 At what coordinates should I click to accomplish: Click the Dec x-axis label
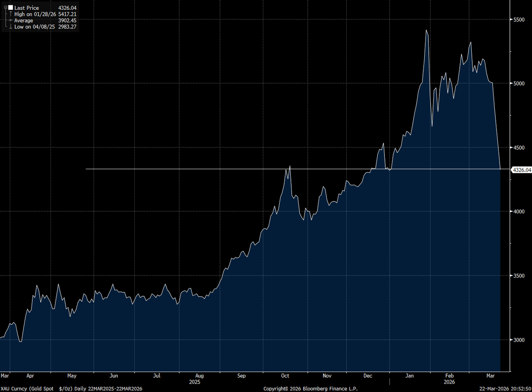tap(368, 376)
